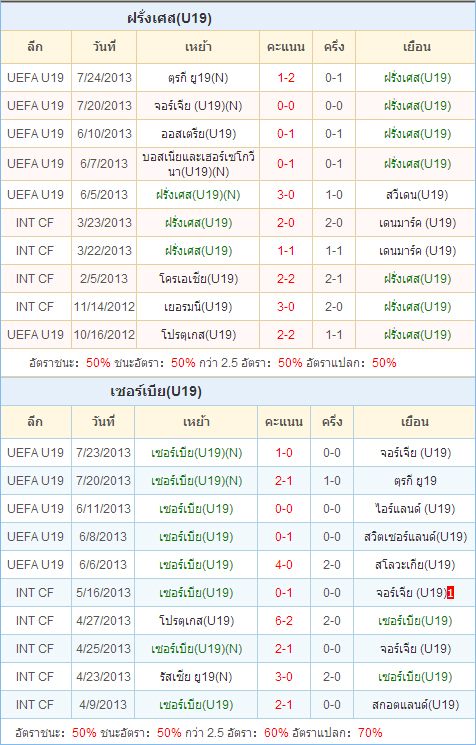Image resolution: width=476 pixels, height=745 pixels.
Task: Click จอร์เจีย (U19) in 5/16/2013 row
Action: pos(411,593)
